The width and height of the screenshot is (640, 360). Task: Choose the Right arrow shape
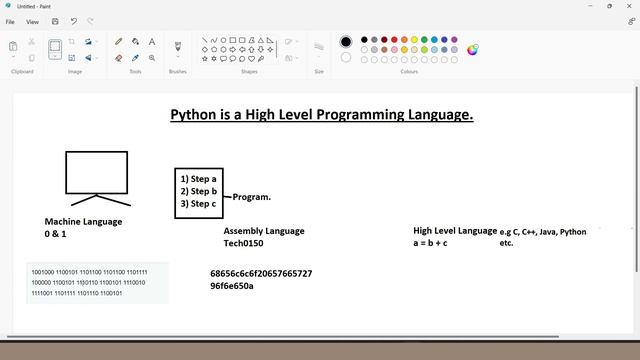click(233, 49)
